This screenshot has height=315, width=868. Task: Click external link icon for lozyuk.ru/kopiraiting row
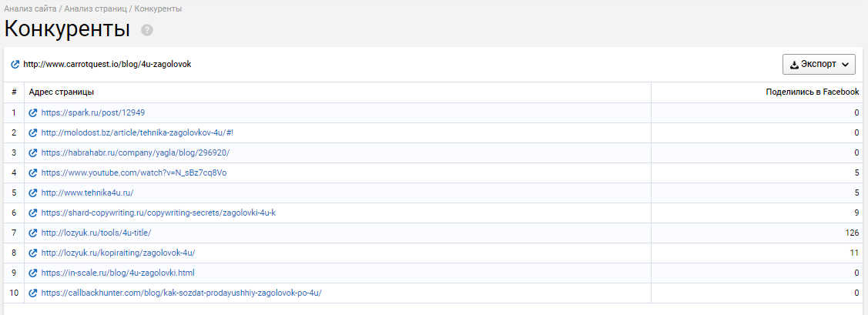[x=33, y=253]
